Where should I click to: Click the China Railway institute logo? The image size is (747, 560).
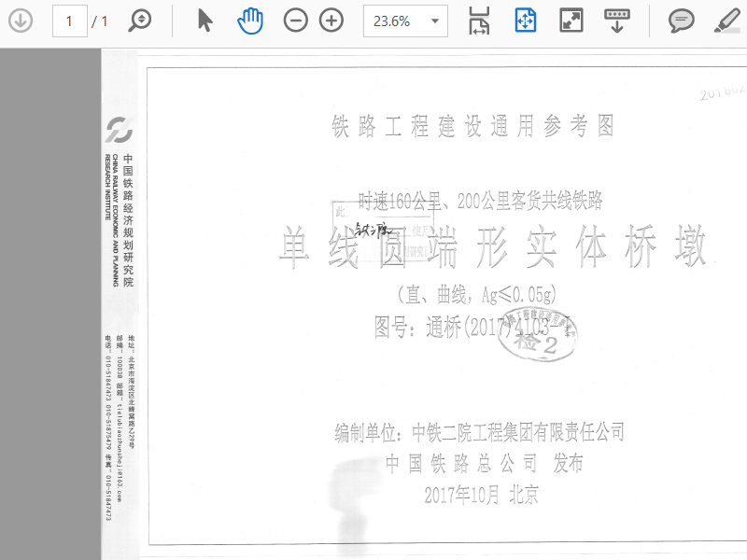pos(120,130)
